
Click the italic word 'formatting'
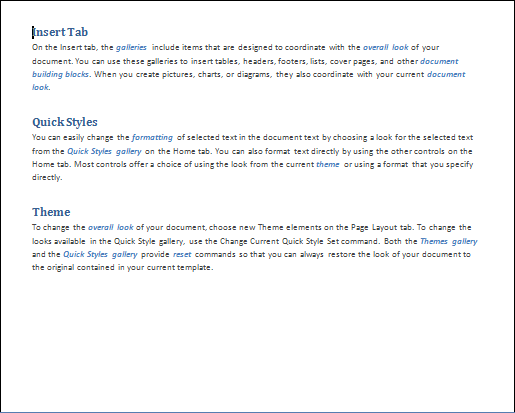click(152, 137)
